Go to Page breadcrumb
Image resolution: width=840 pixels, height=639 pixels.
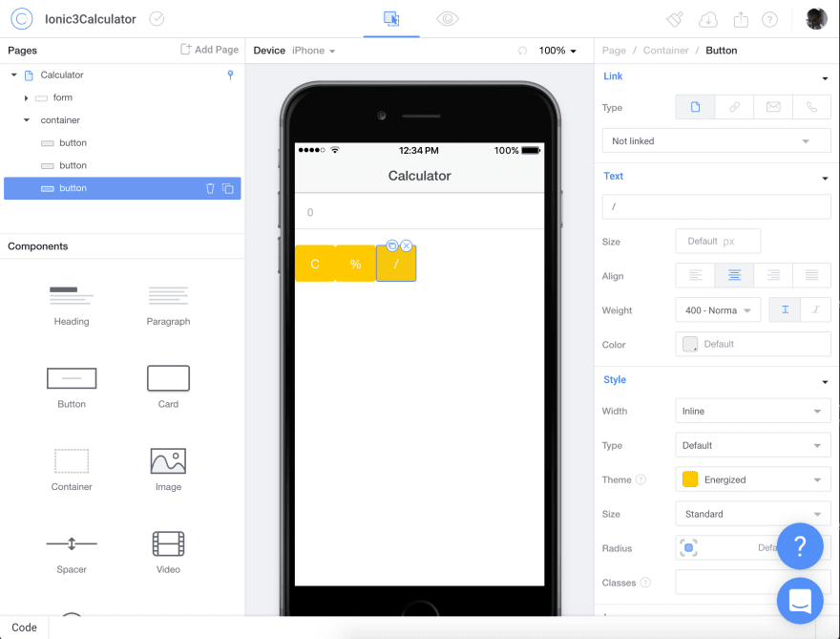pyautogui.click(x=614, y=51)
